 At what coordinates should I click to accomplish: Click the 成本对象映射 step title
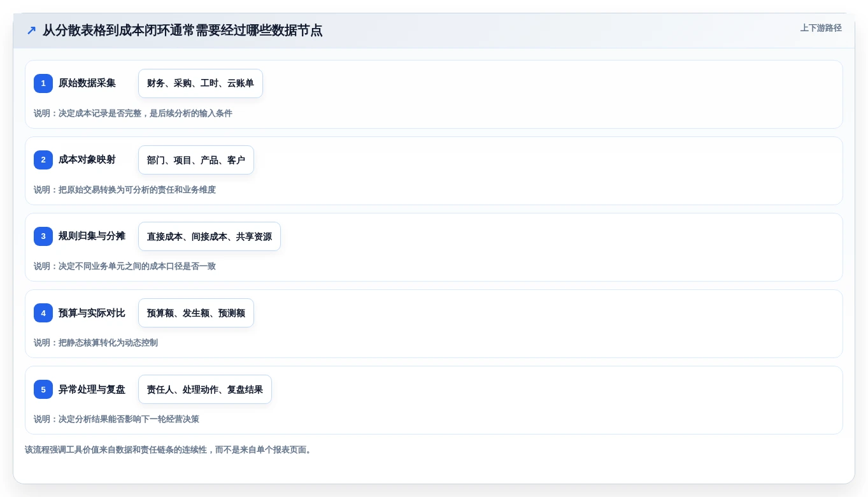(87, 160)
